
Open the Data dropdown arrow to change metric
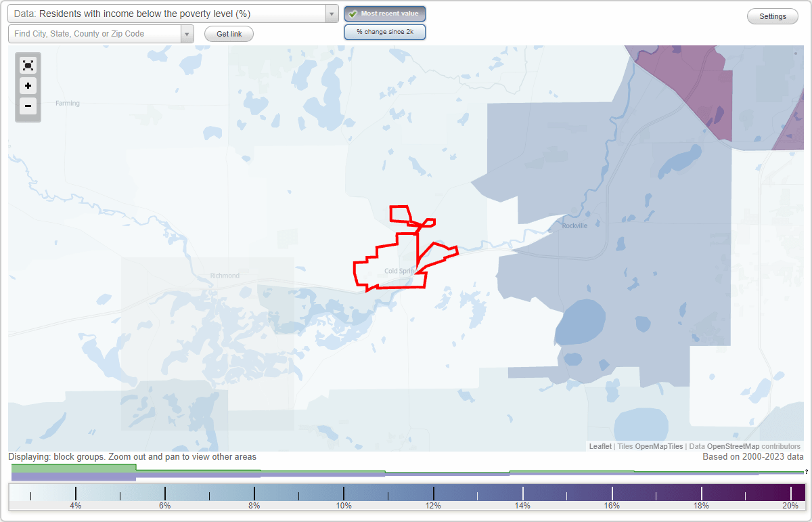[x=330, y=13]
